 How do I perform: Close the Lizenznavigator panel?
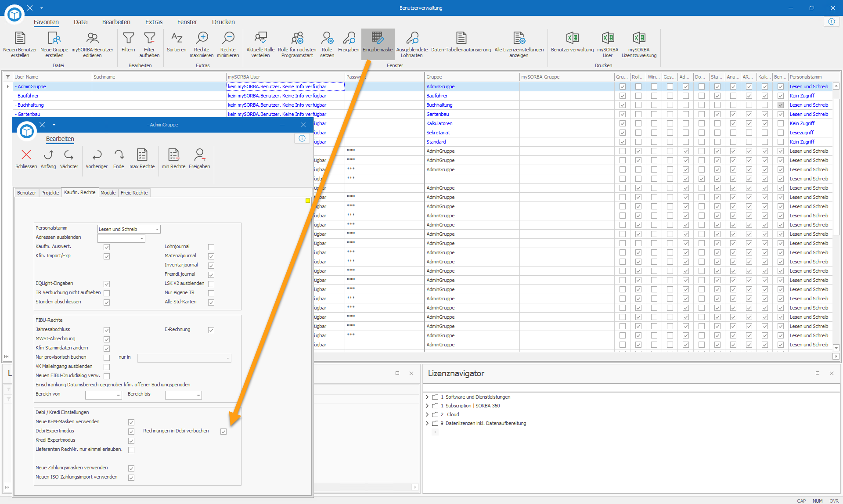[x=831, y=373]
